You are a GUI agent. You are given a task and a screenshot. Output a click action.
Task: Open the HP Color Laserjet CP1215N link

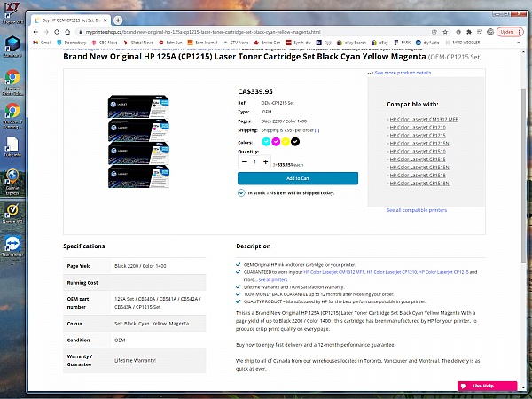pos(419,144)
